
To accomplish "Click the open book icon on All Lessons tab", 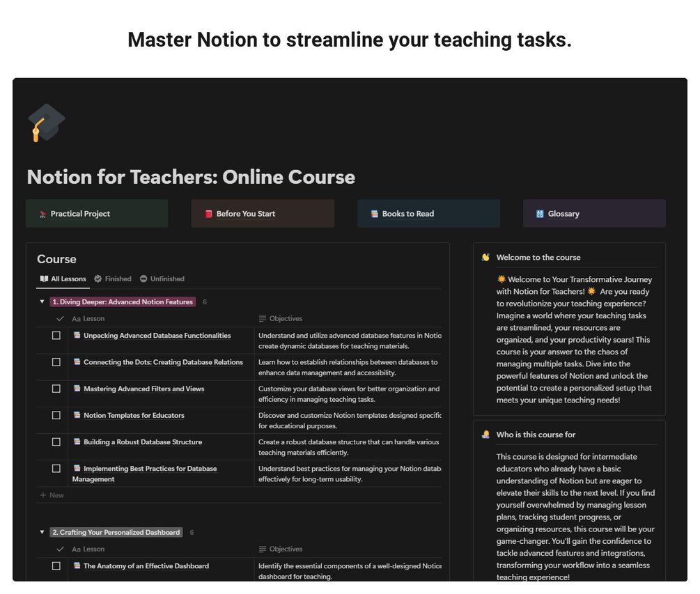I will click(x=44, y=279).
